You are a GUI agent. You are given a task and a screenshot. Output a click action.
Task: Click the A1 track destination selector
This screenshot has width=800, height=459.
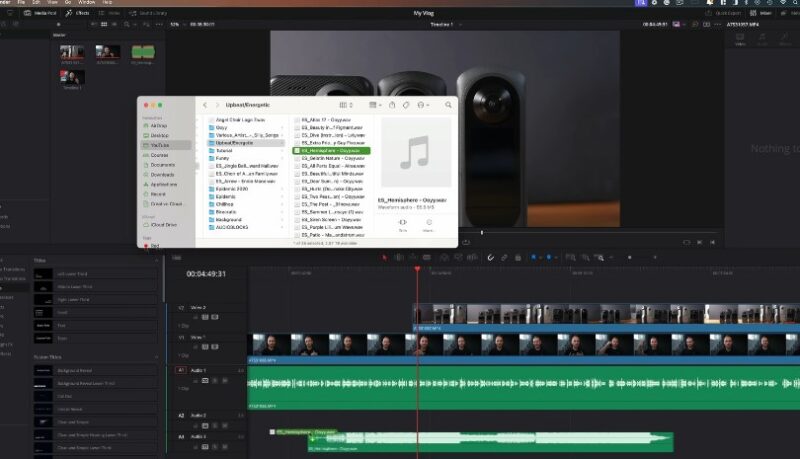[x=181, y=370]
